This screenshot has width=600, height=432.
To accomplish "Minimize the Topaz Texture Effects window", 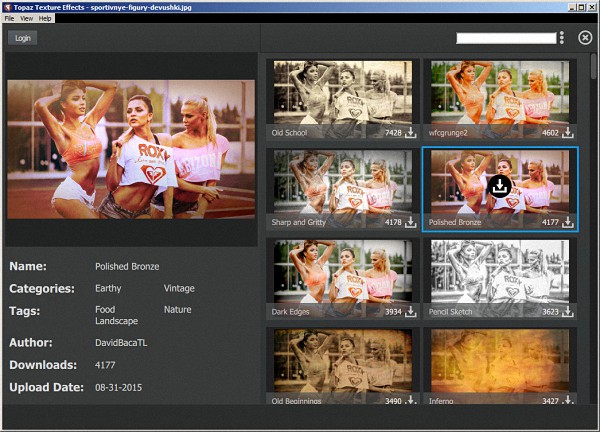I will point(572,7).
